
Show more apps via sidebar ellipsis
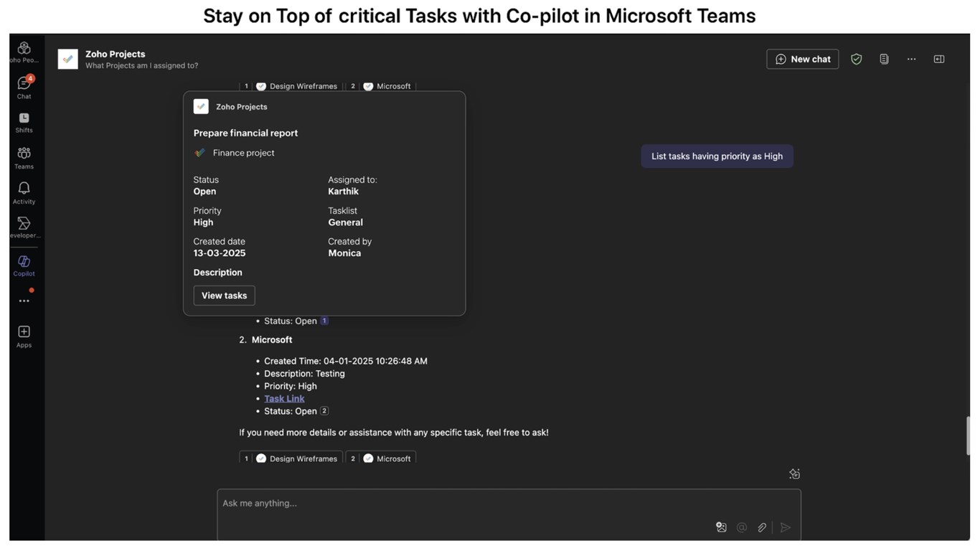(x=24, y=301)
